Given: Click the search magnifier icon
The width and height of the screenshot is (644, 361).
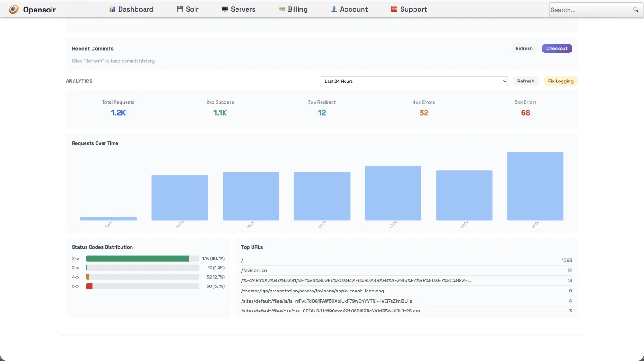Looking at the screenshot, I should pos(636,9).
